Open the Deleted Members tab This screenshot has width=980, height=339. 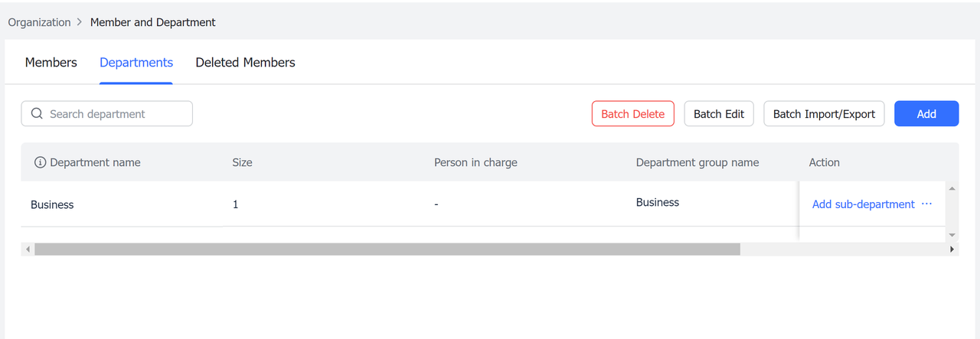click(x=245, y=63)
